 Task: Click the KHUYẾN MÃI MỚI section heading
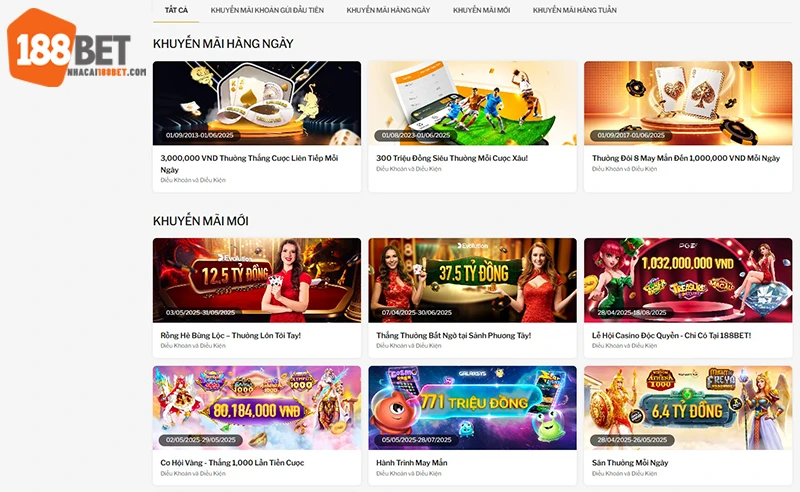point(201,221)
